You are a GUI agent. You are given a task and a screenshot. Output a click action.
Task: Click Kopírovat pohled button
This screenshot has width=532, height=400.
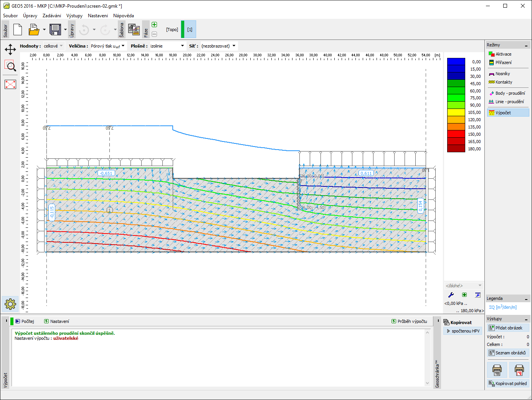(508, 384)
